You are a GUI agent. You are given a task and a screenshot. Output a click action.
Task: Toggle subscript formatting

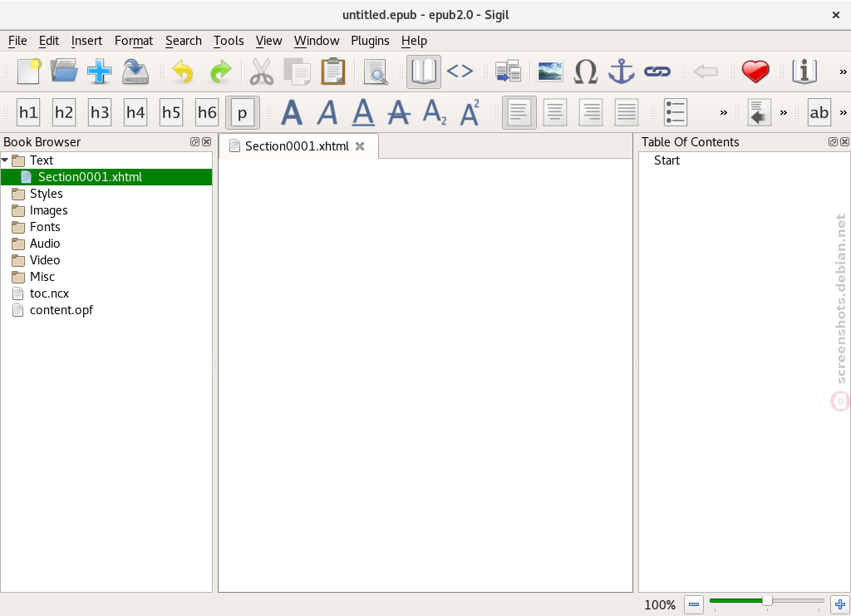[435, 112]
